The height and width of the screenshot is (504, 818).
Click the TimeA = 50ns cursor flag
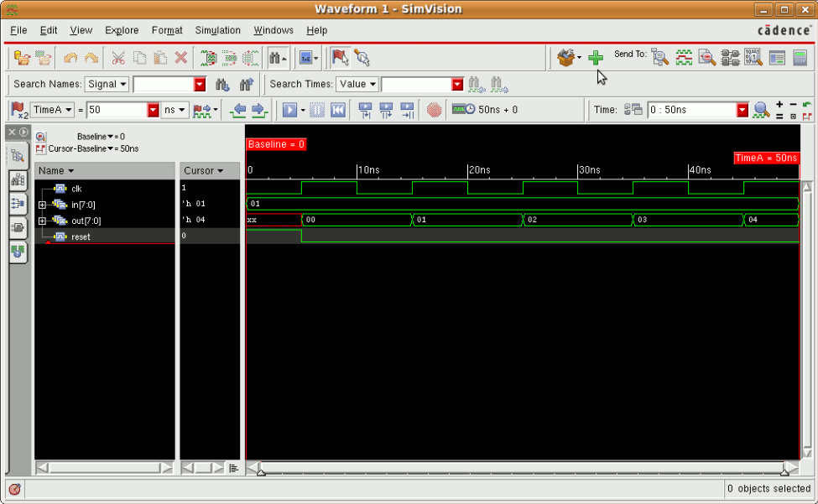pos(766,158)
